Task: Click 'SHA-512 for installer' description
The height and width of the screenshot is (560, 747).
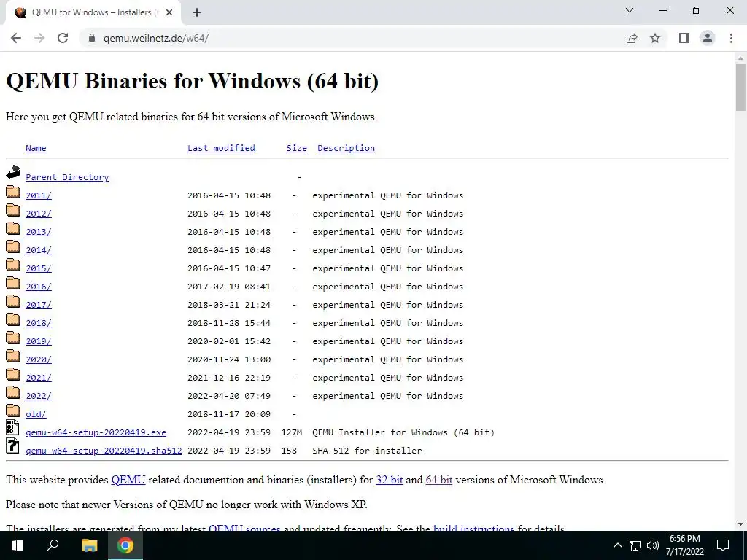Action: tap(367, 451)
